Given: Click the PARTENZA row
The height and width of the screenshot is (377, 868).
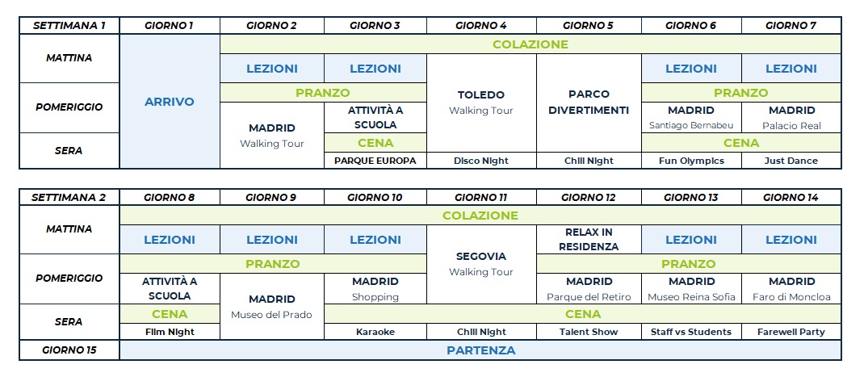Looking at the screenshot, I should (x=480, y=350).
